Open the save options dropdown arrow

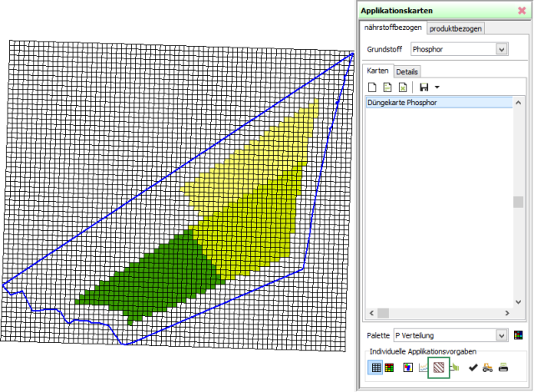coord(436,87)
